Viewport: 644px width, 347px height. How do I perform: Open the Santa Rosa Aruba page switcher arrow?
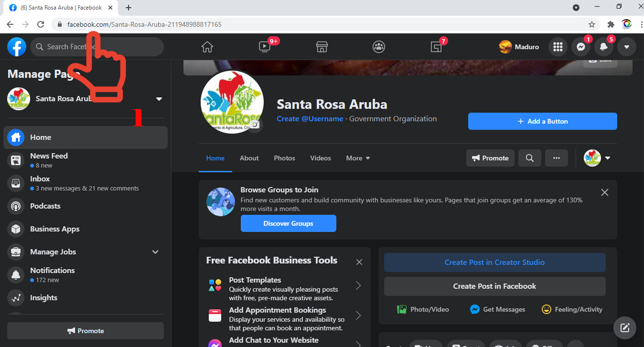(x=159, y=99)
